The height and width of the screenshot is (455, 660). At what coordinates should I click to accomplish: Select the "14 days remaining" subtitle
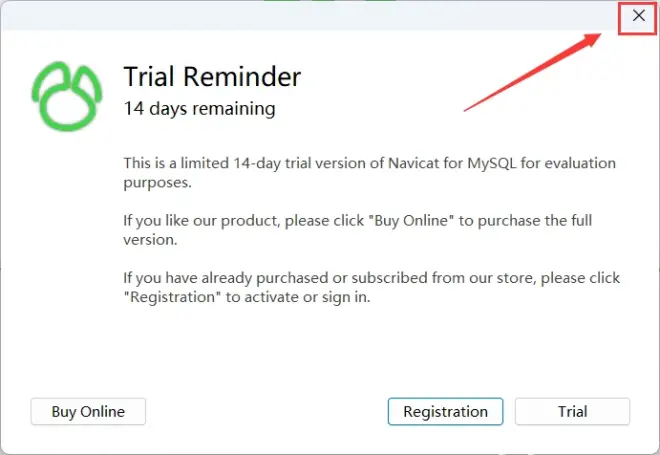coord(200,109)
